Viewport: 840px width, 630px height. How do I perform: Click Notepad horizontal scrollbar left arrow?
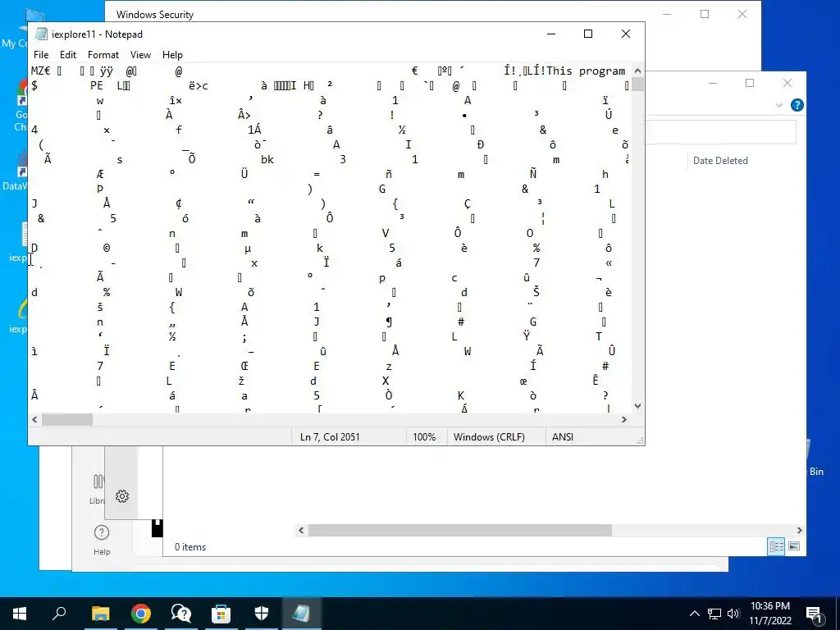34,419
